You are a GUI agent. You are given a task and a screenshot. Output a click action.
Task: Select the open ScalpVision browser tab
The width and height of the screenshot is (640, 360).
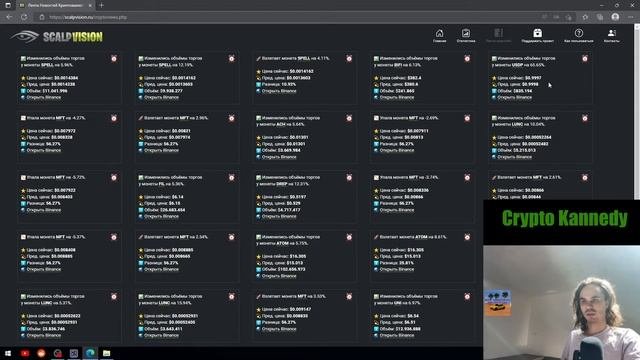point(55,5)
